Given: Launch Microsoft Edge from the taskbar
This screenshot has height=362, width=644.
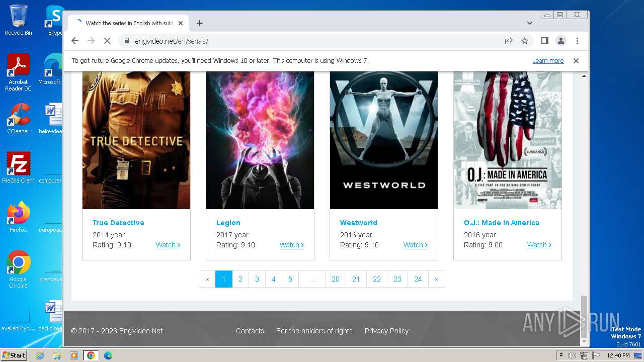Looking at the screenshot, I should point(108,355).
